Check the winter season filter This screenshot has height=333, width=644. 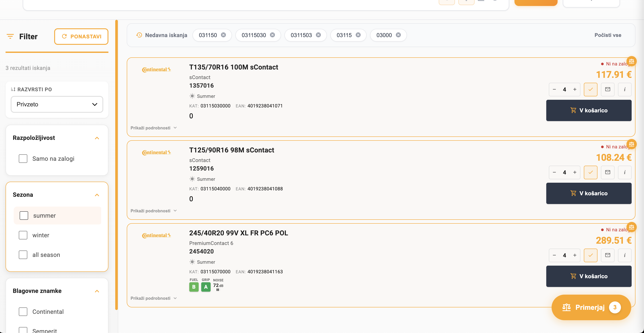pos(23,235)
